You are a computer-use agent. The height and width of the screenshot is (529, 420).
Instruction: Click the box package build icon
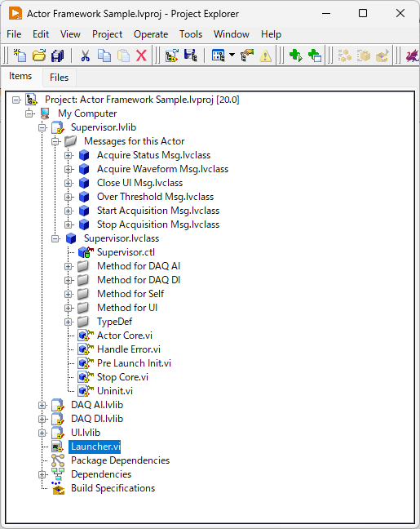pos(364,56)
